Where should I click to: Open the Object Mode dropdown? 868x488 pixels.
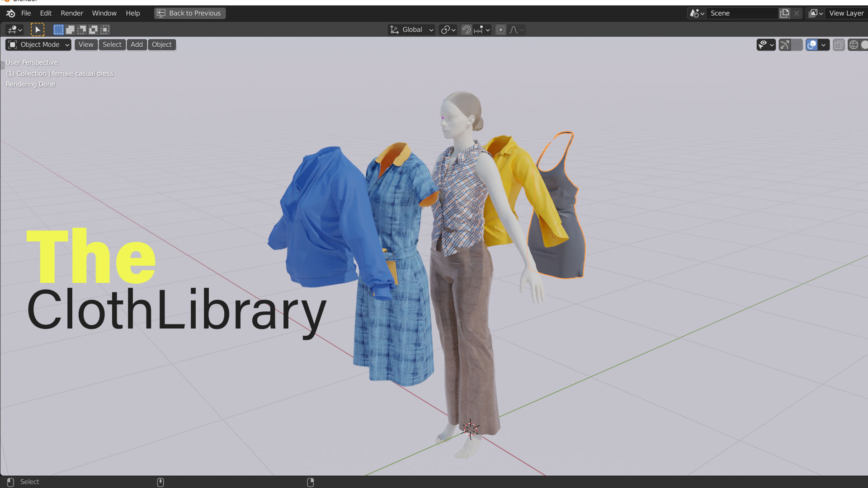tap(38, 44)
